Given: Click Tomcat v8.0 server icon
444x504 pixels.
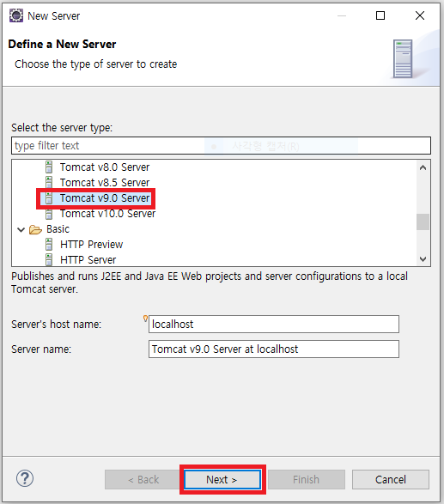Looking at the screenshot, I should point(49,167).
